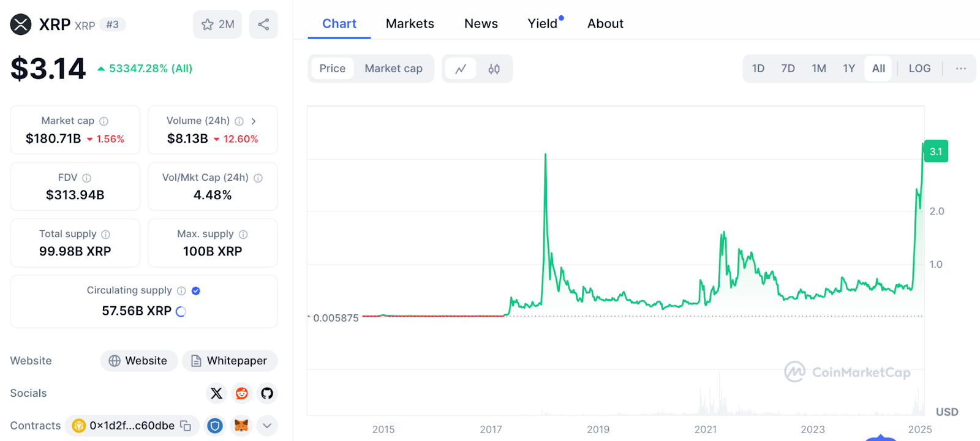
Task: Set chart range to 1D
Action: click(758, 69)
